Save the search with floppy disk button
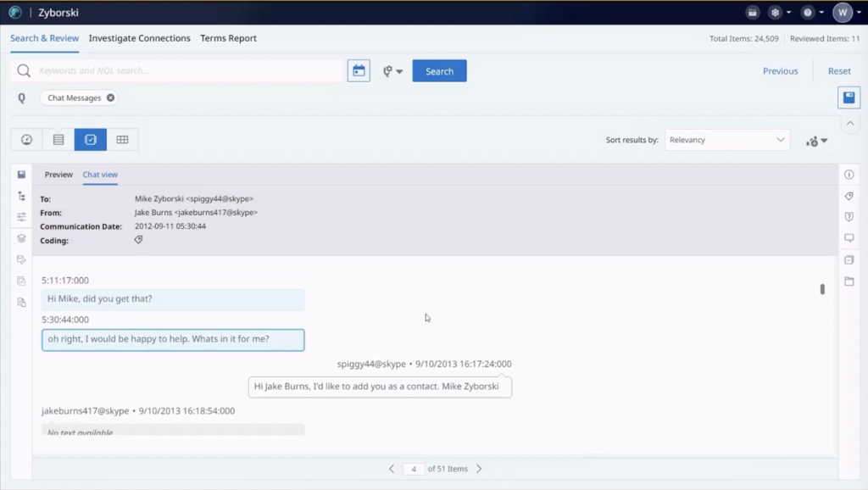 (849, 98)
